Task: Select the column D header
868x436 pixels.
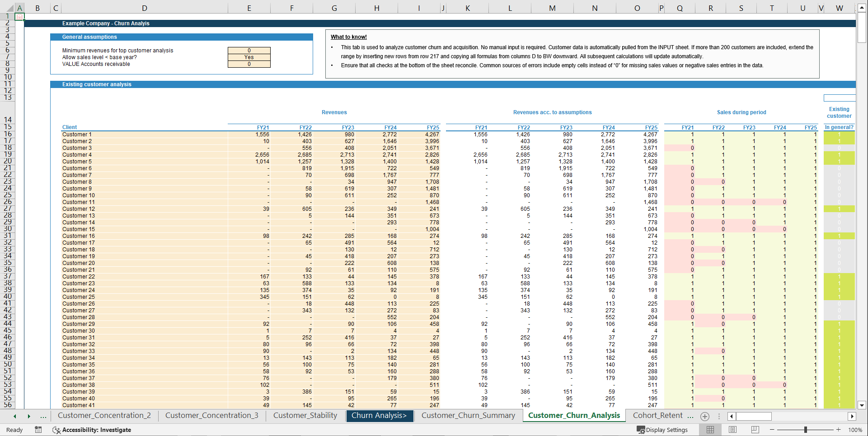Action: 144,8
